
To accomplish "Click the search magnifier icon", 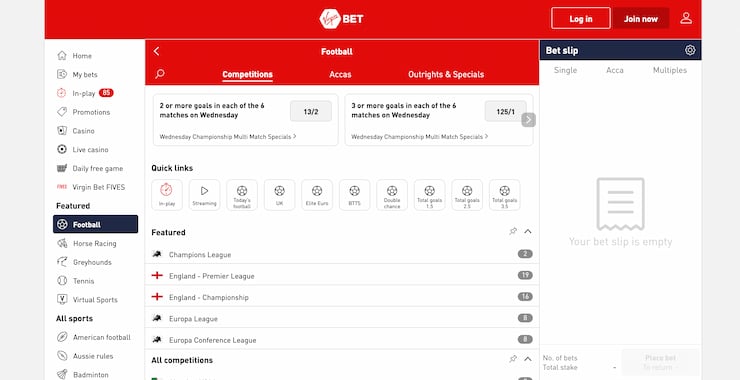I will click(160, 74).
